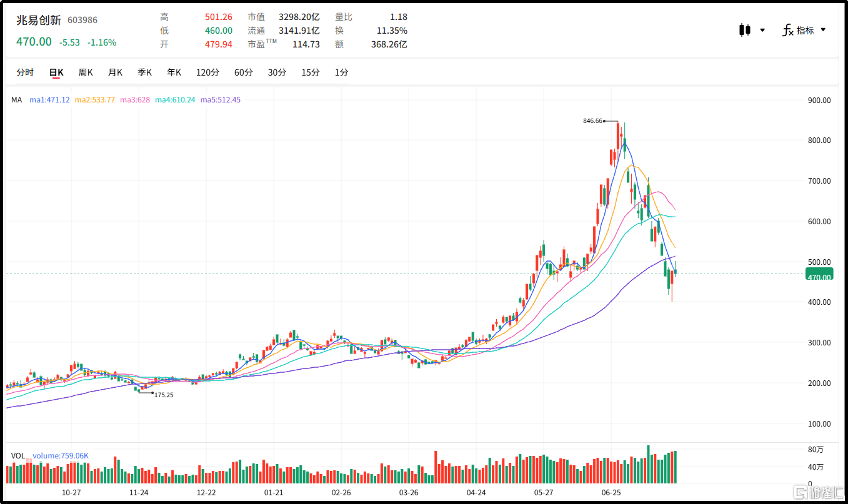Image resolution: width=848 pixels, height=504 pixels.
Task: Switch to the 120分 interval
Action: [207, 72]
